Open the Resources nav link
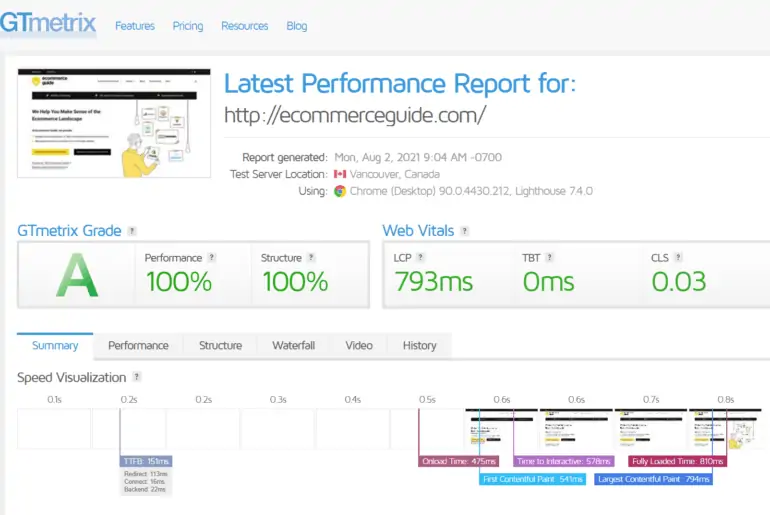The image size is (770, 515). (x=245, y=26)
